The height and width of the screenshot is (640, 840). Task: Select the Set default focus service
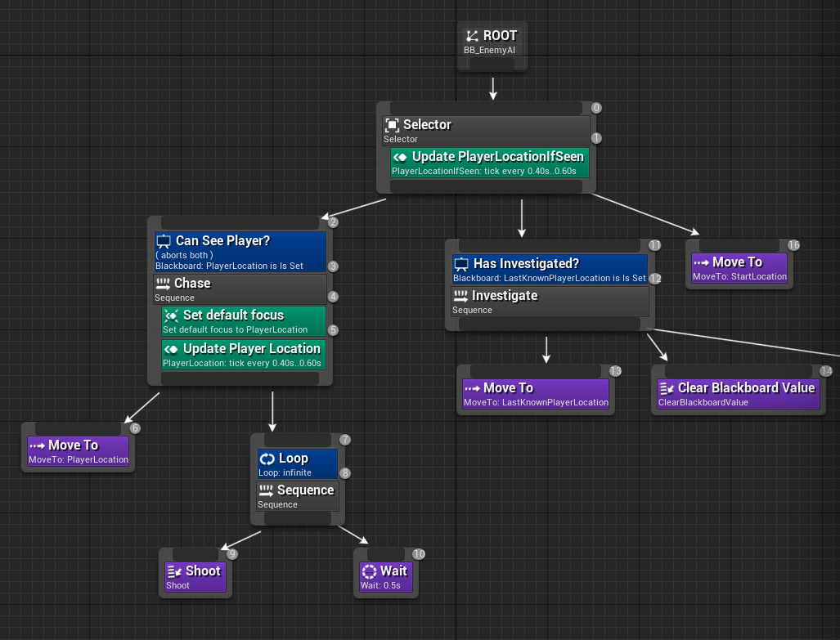pyautogui.click(x=244, y=320)
